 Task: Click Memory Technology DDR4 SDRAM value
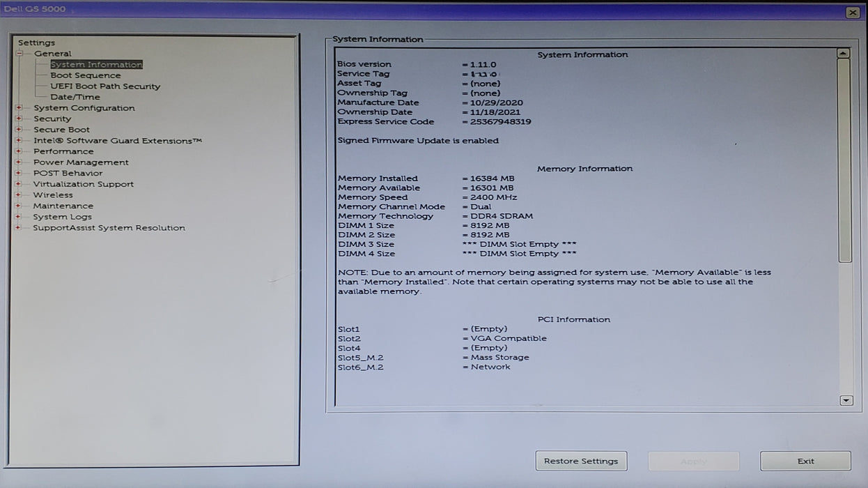502,216
